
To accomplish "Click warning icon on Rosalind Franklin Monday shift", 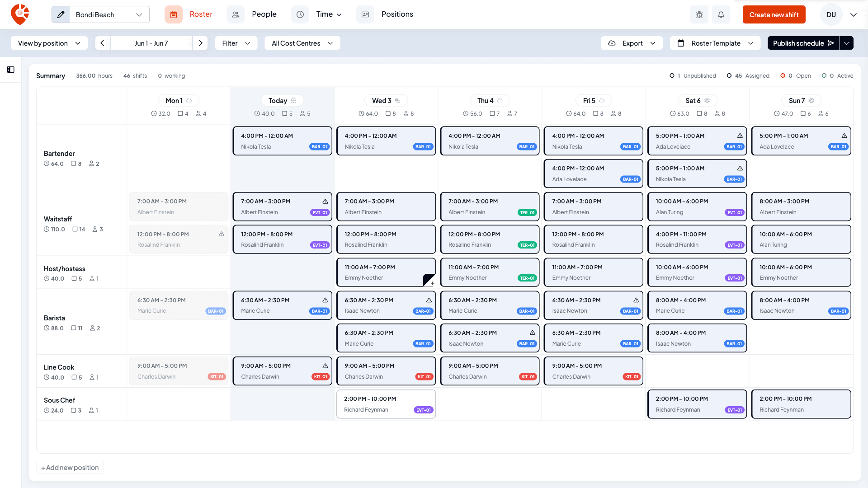I will pyautogui.click(x=222, y=234).
